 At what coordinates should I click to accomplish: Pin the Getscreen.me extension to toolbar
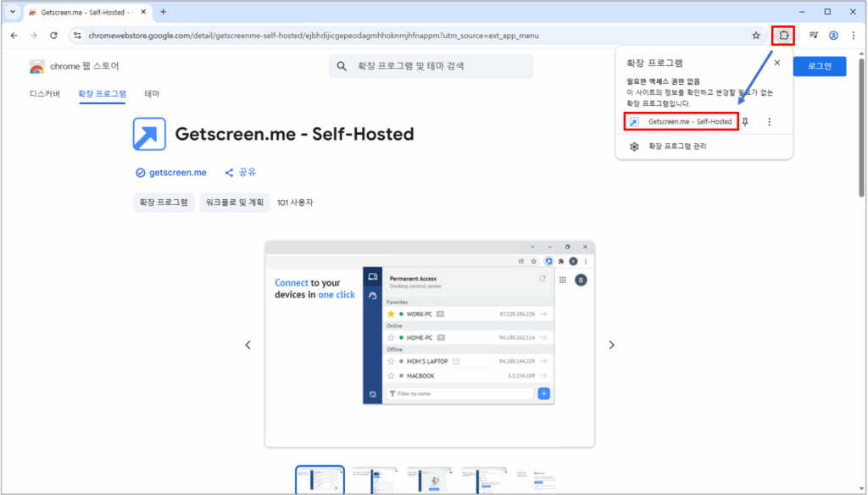[746, 122]
